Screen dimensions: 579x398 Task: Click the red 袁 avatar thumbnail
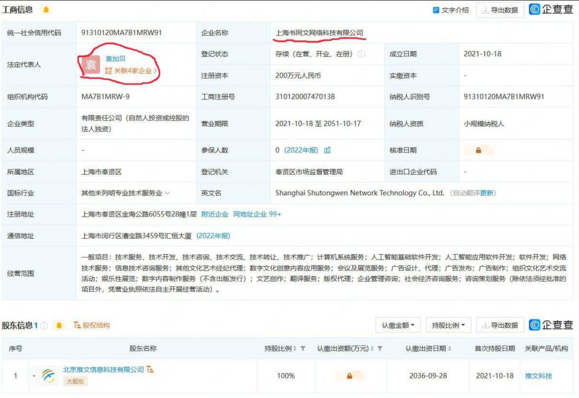[x=91, y=65]
